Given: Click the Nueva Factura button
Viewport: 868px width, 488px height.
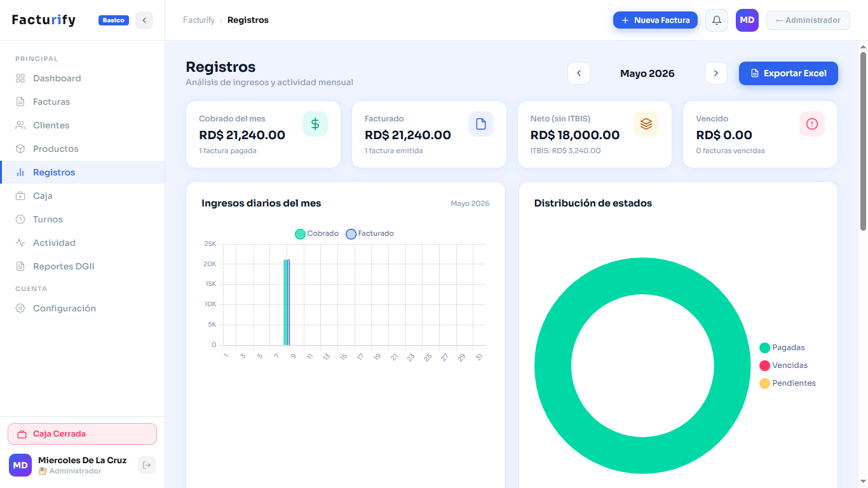Looking at the screenshot, I should coord(655,20).
